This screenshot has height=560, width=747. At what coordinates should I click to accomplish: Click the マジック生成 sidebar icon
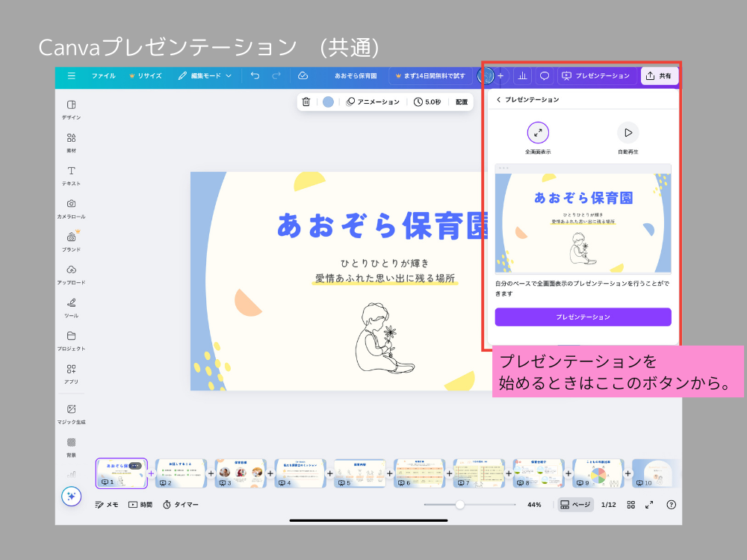(x=71, y=413)
